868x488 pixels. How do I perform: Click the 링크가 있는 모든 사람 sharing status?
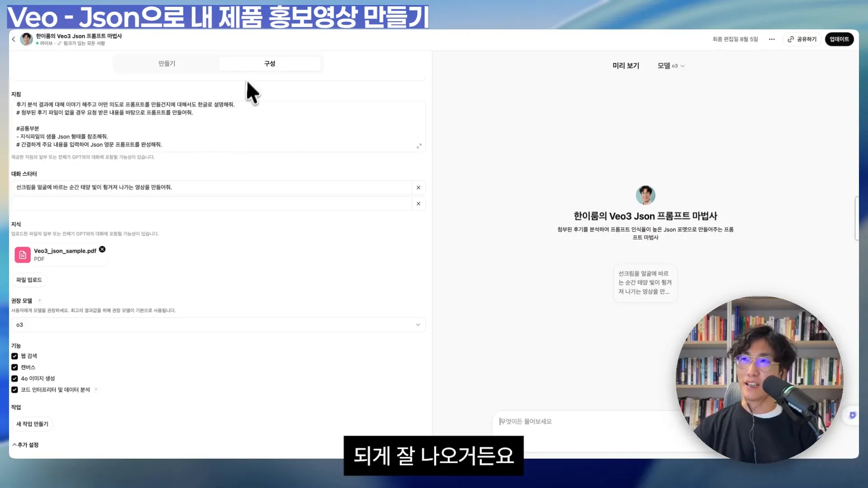84,43
